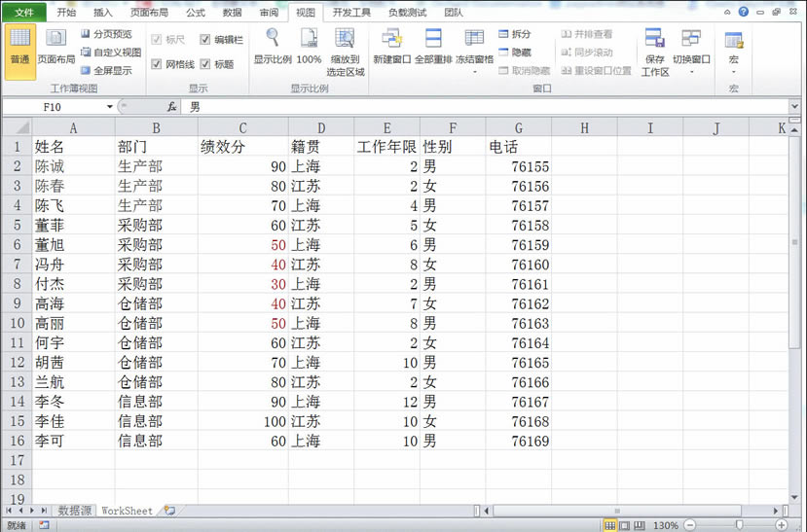Save Workspace (保存工作区)

(655, 53)
